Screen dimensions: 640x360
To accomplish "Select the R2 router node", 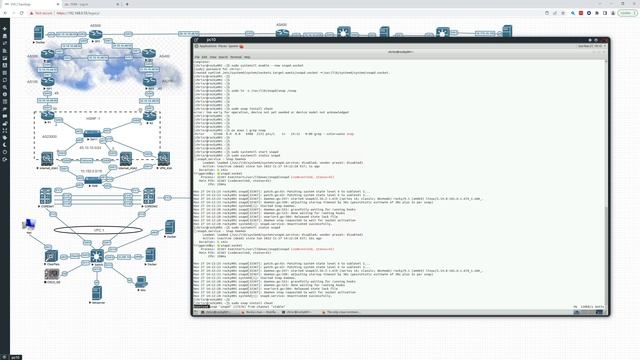I will (x=149, y=116).
